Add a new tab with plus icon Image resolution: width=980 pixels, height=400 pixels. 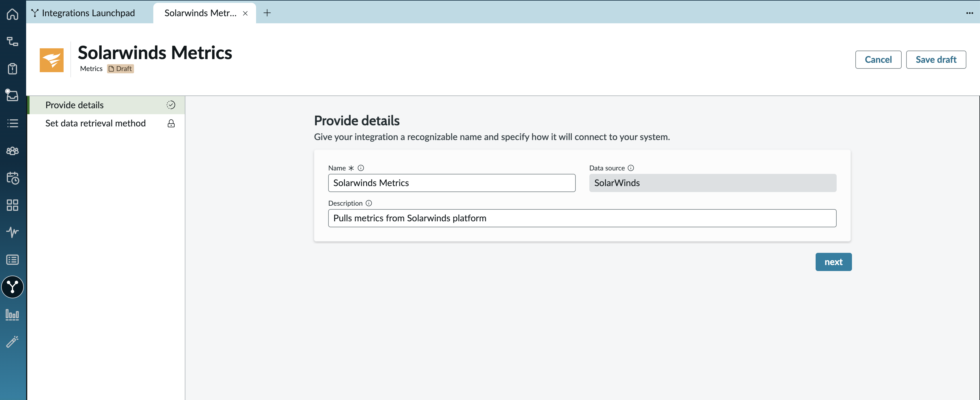[x=267, y=13]
